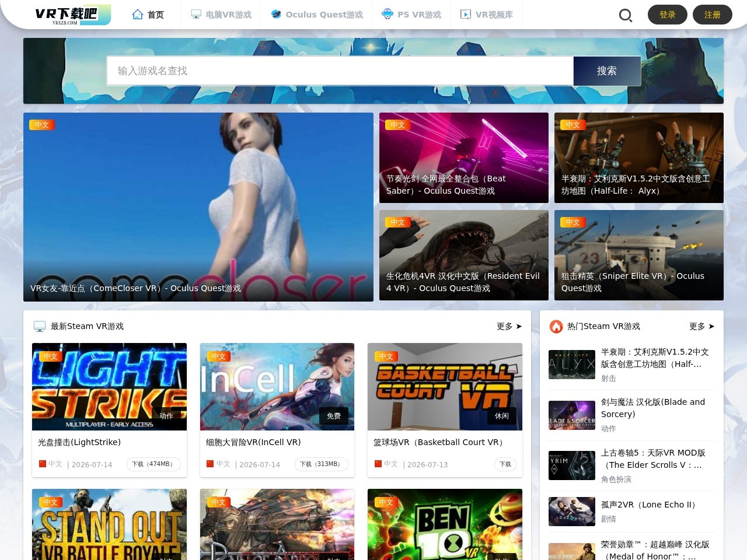Click the VR下载吧 site logo
Screen dimensions: 747x560
[x=73, y=15]
